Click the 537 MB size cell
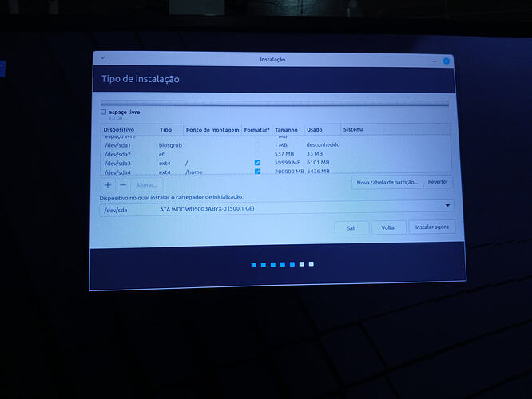This screenshot has height=399, width=532. tap(284, 154)
